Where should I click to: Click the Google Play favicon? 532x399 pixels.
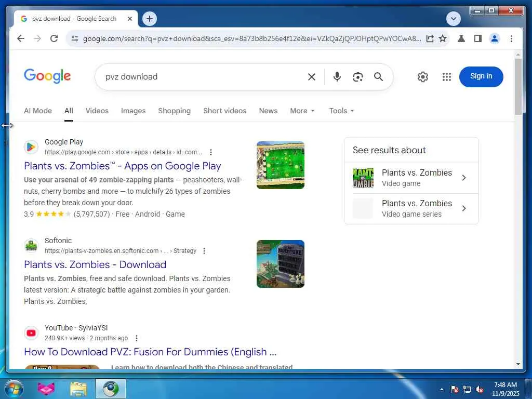click(x=31, y=147)
